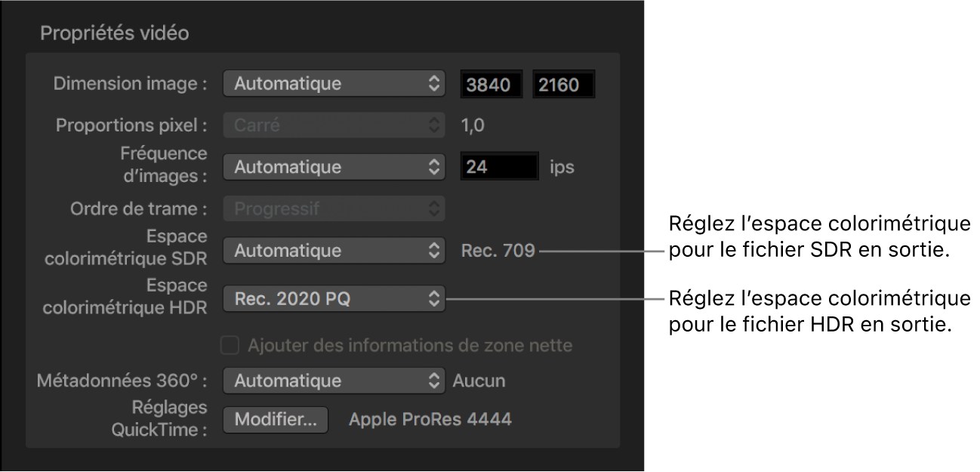Screen dimensions: 980x472
Task: Open the Fréquence d'images dropdown
Action: pyautogui.click(x=334, y=167)
